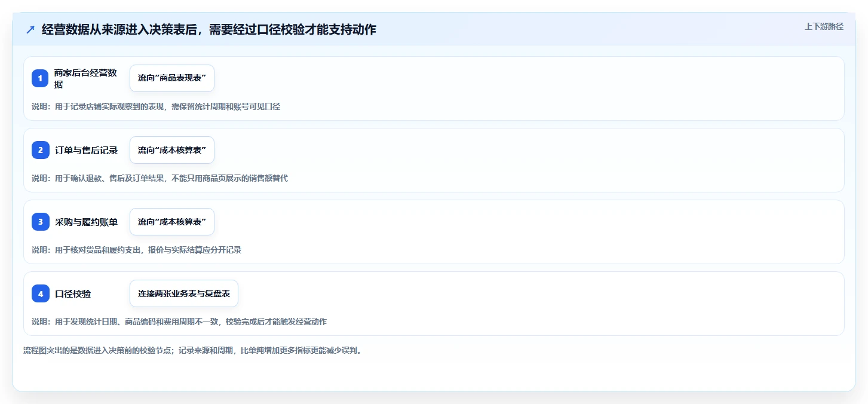868x404 pixels.
Task: Click the 口径校验 step title
Action: 73,293
